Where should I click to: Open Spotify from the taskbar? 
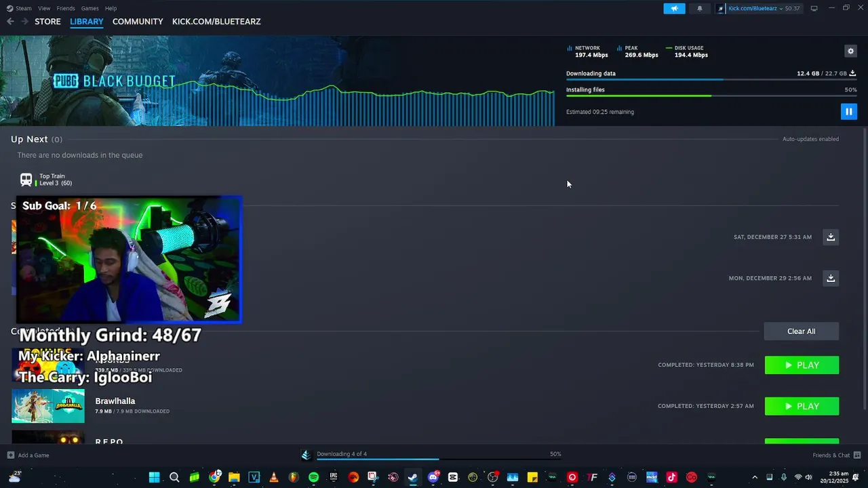tap(313, 477)
